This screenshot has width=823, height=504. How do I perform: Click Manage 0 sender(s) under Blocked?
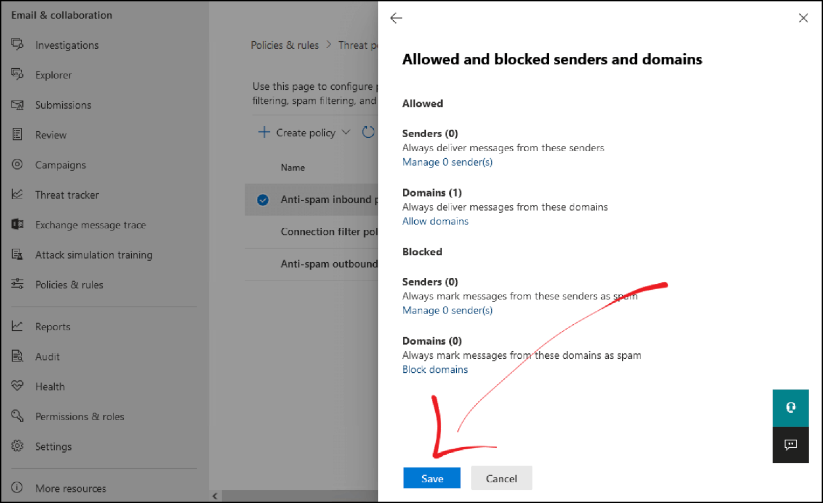pos(447,310)
